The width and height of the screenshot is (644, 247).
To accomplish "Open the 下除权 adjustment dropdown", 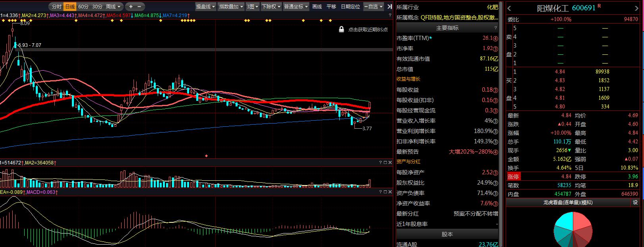I will pyautogui.click(x=271, y=7).
